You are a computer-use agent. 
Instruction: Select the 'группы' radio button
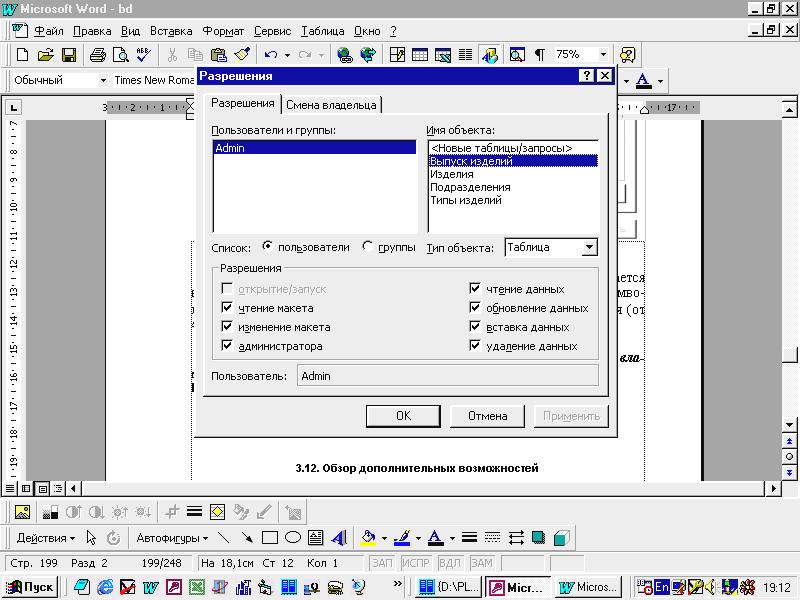pos(367,246)
